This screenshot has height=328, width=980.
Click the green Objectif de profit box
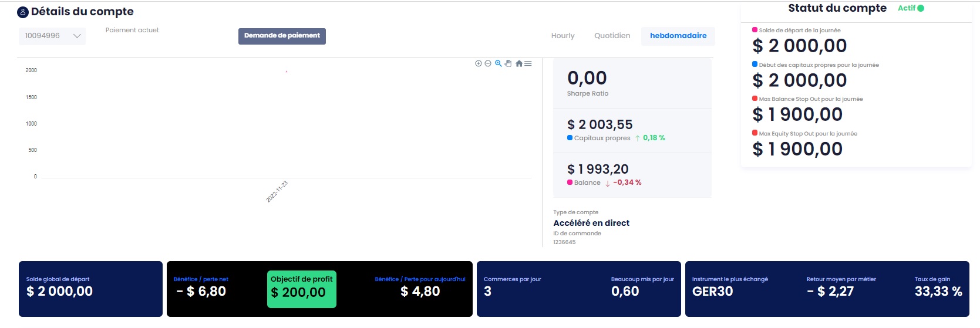[x=302, y=289]
